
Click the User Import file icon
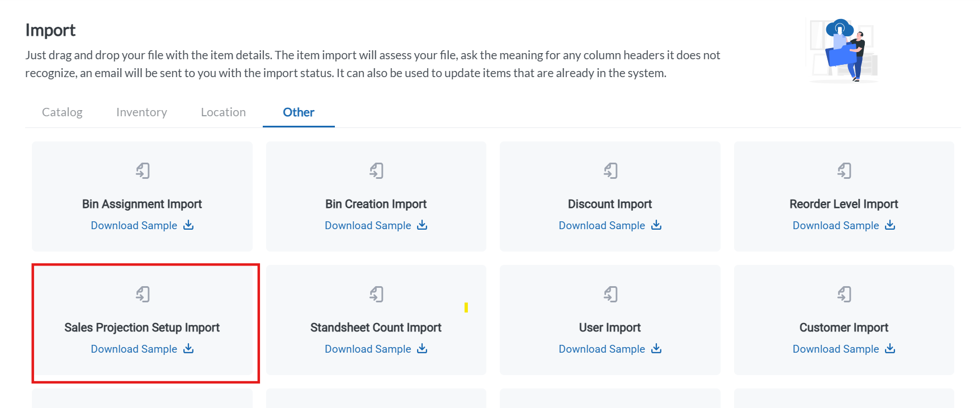(x=610, y=294)
